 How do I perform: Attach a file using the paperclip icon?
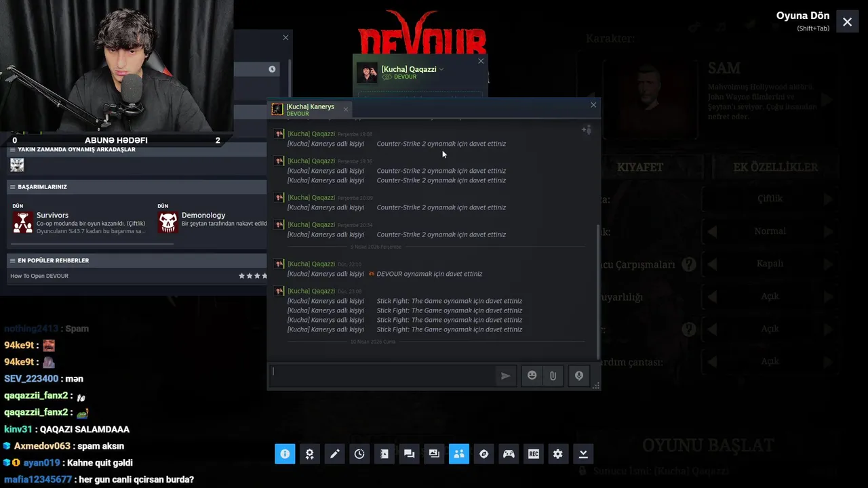[553, 375]
